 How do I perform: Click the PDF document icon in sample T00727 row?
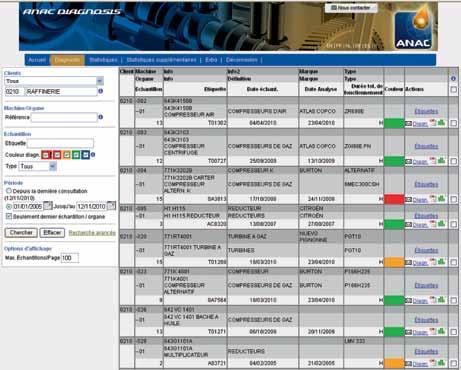point(433,161)
